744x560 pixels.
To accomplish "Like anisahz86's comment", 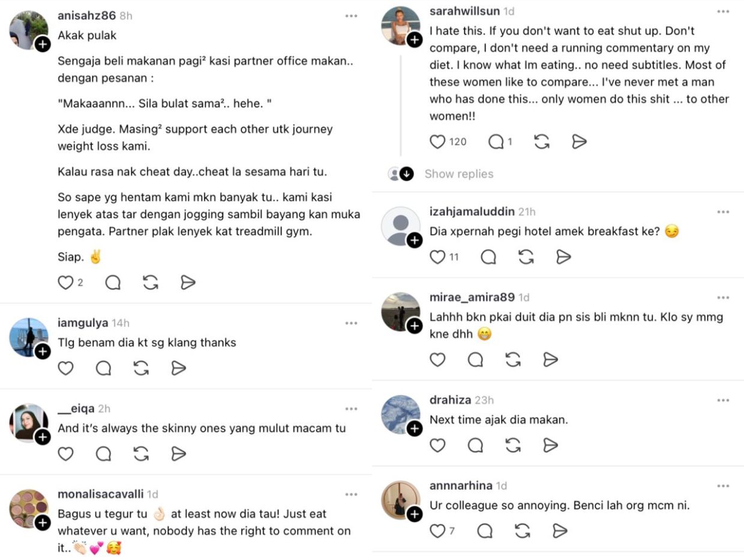I will (x=65, y=282).
